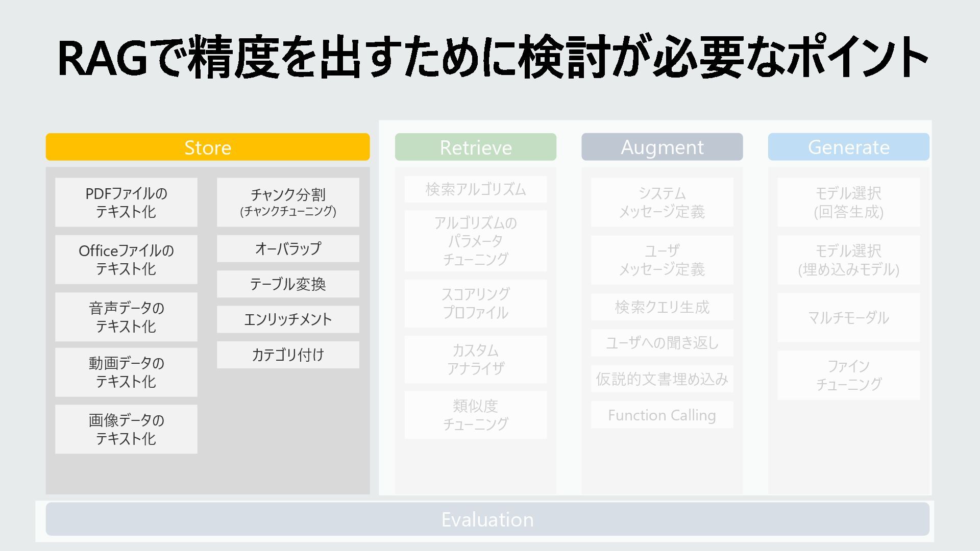Click the 検索アルゴリズム box
This screenshot has height=551, width=980.
475,189
